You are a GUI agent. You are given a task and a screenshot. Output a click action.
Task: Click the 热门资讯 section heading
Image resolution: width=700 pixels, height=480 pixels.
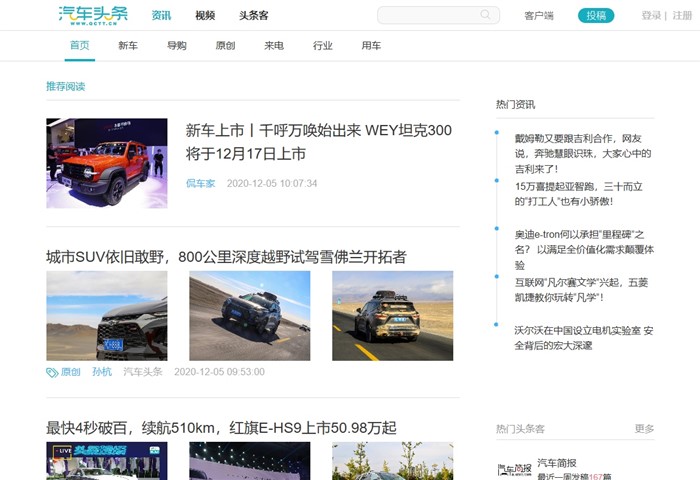click(x=516, y=104)
